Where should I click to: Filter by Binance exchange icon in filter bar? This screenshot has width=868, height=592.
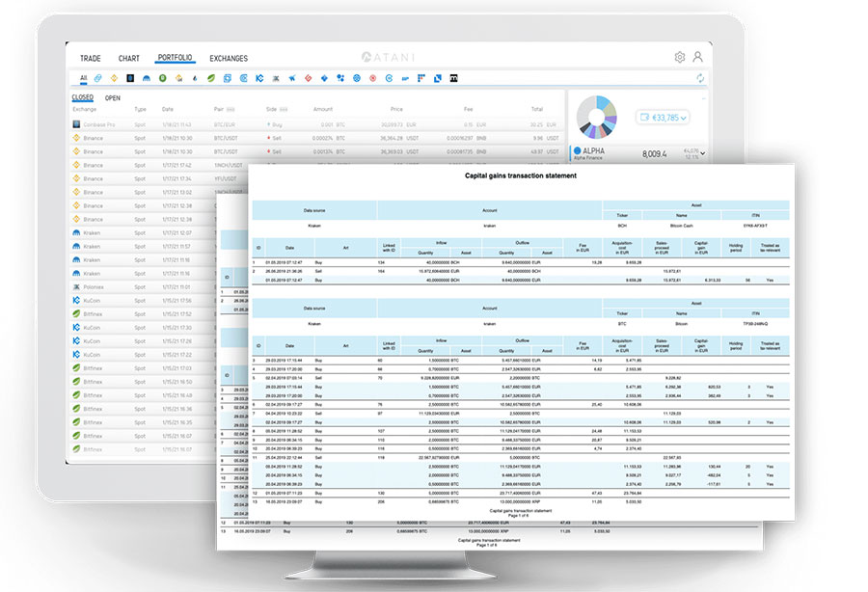coord(114,77)
